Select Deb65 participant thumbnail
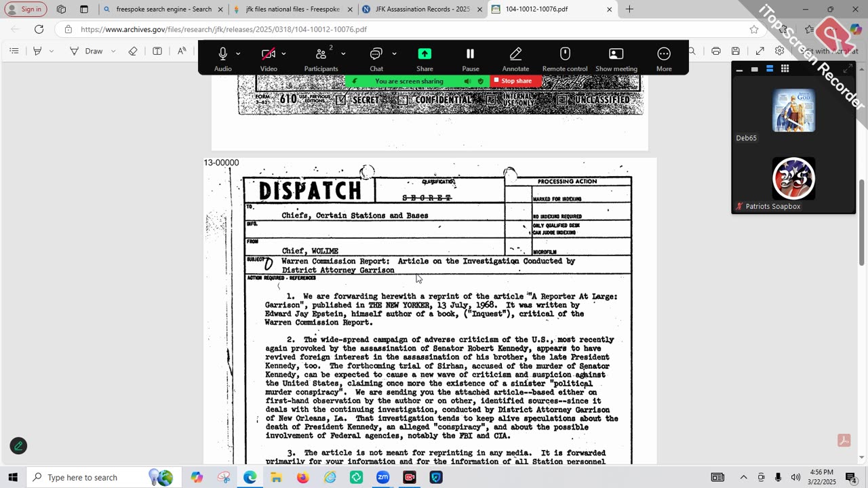868x488 pixels. (x=793, y=110)
